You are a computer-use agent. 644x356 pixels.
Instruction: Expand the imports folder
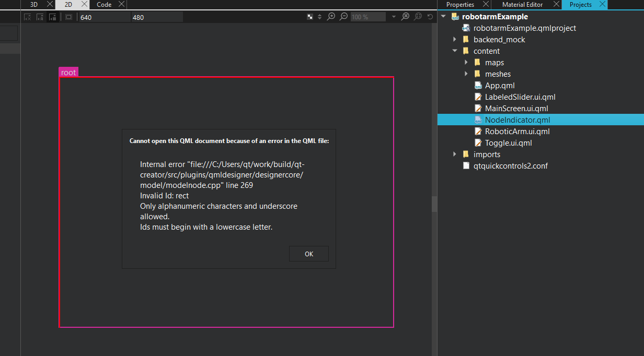coord(454,155)
